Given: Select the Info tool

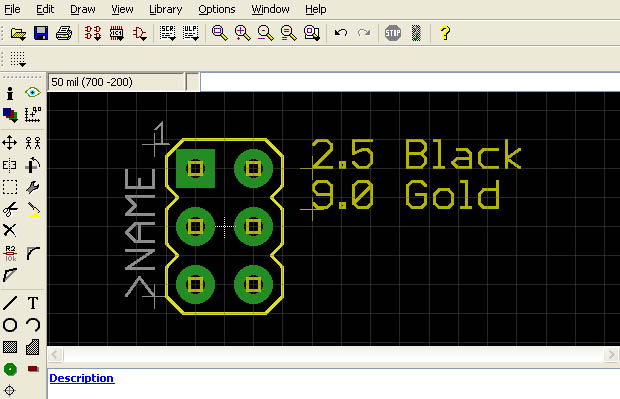Looking at the screenshot, I should point(10,93).
